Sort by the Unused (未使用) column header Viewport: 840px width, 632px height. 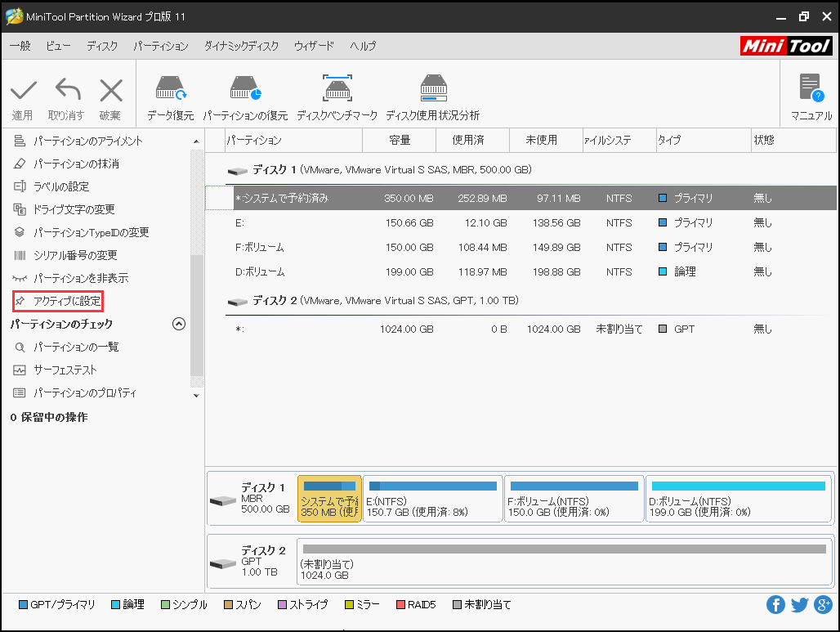coord(546,140)
